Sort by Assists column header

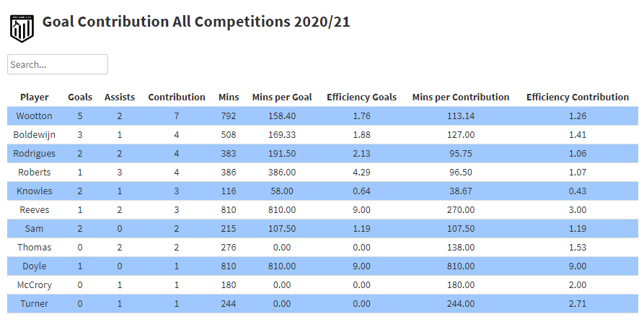click(120, 97)
